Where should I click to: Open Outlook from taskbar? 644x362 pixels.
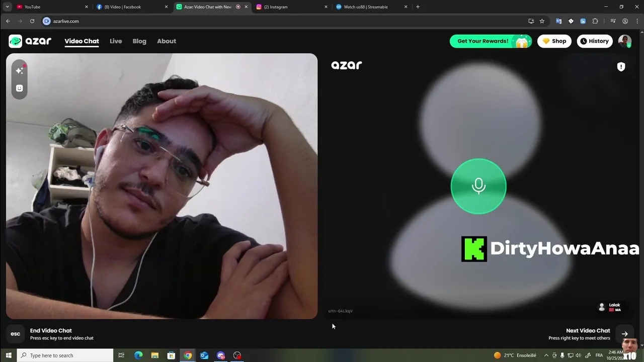click(x=204, y=355)
